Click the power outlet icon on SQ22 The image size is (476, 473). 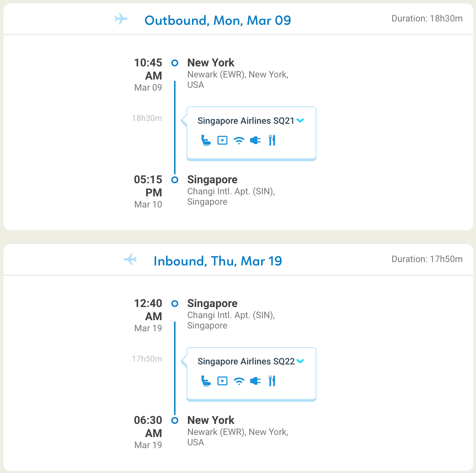pyautogui.click(x=255, y=381)
